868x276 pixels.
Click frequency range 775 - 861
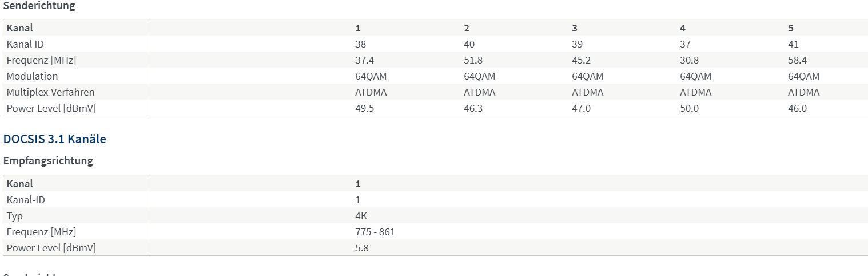(375, 232)
